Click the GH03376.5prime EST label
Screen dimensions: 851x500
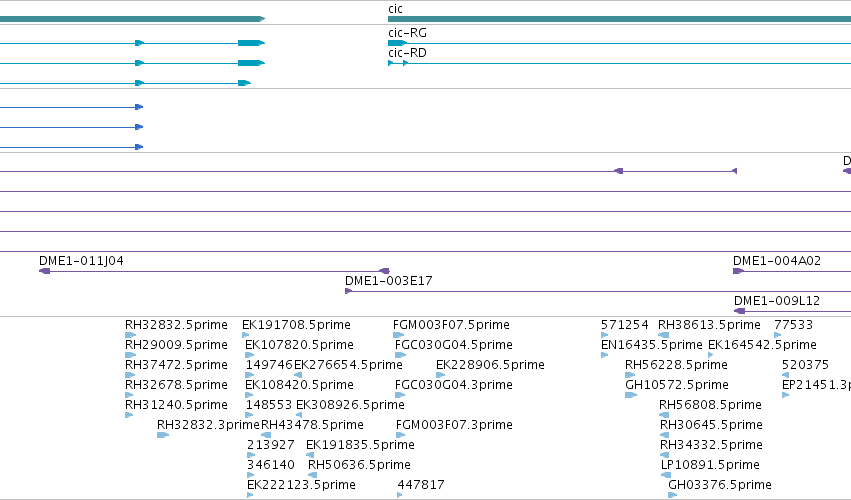[x=720, y=485]
